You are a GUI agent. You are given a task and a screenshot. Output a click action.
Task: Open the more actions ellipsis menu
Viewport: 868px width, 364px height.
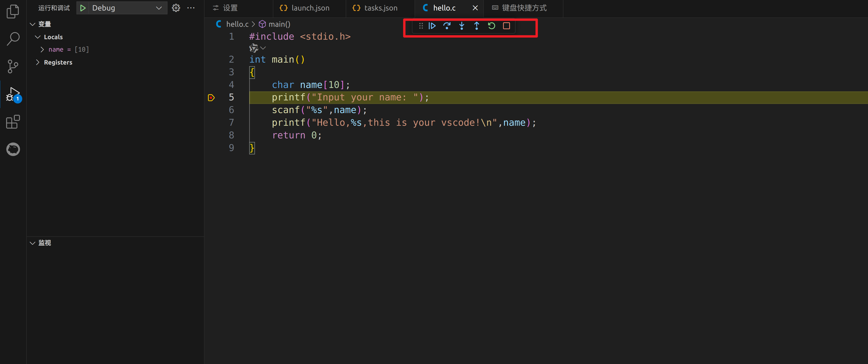point(191,8)
